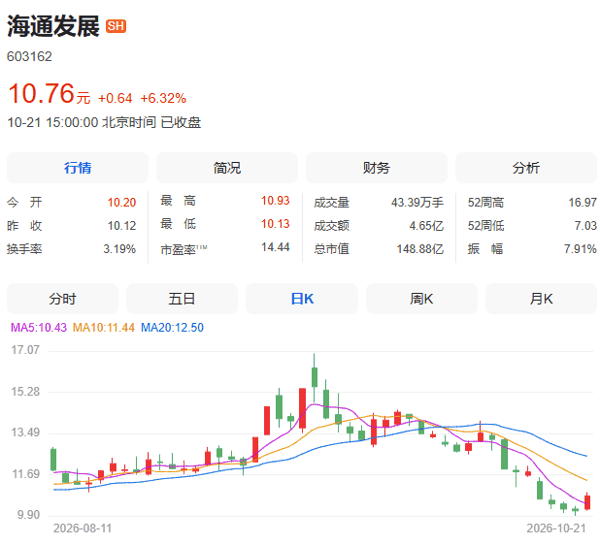Click the 2026-10-21 end date label
Image resolution: width=600 pixels, height=544 pixels.
(x=556, y=528)
